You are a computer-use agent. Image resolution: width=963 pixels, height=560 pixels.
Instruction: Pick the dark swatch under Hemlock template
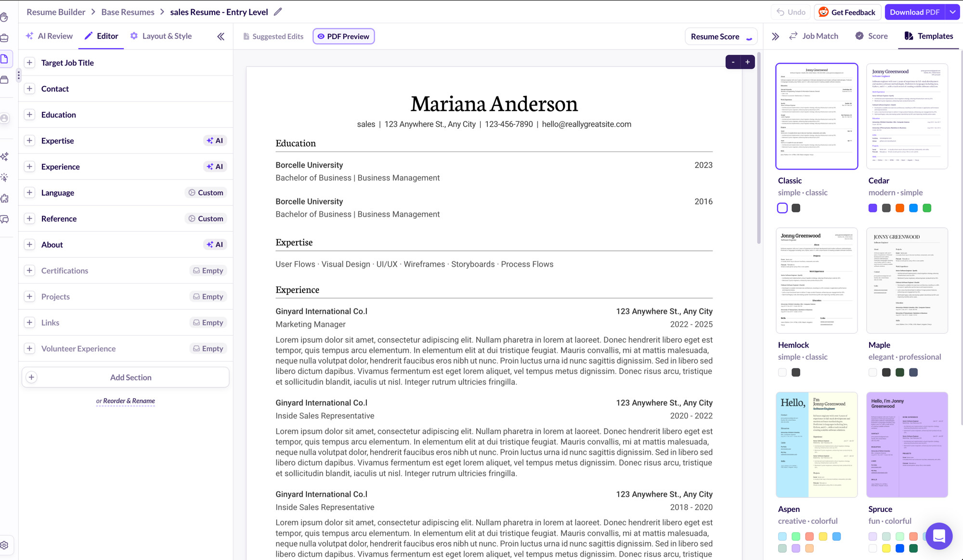click(795, 372)
